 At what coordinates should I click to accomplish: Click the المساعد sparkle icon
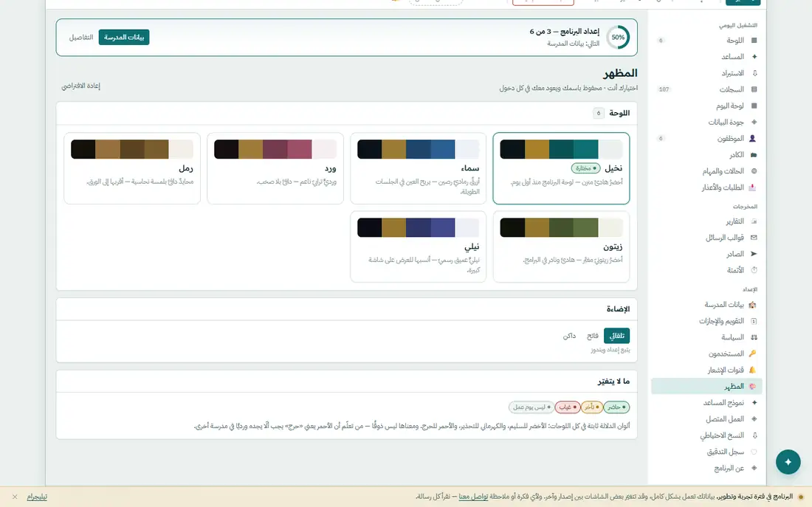coord(754,56)
